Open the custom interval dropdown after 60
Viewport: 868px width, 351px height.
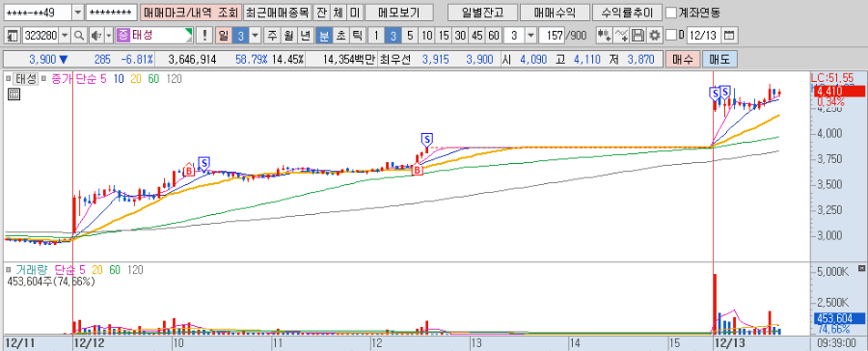coord(529,36)
